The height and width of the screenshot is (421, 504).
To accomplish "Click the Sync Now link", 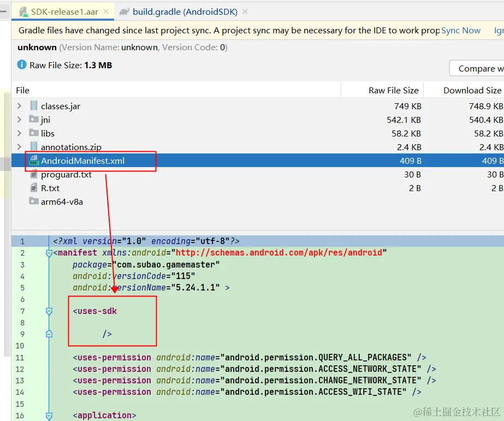I will [461, 31].
